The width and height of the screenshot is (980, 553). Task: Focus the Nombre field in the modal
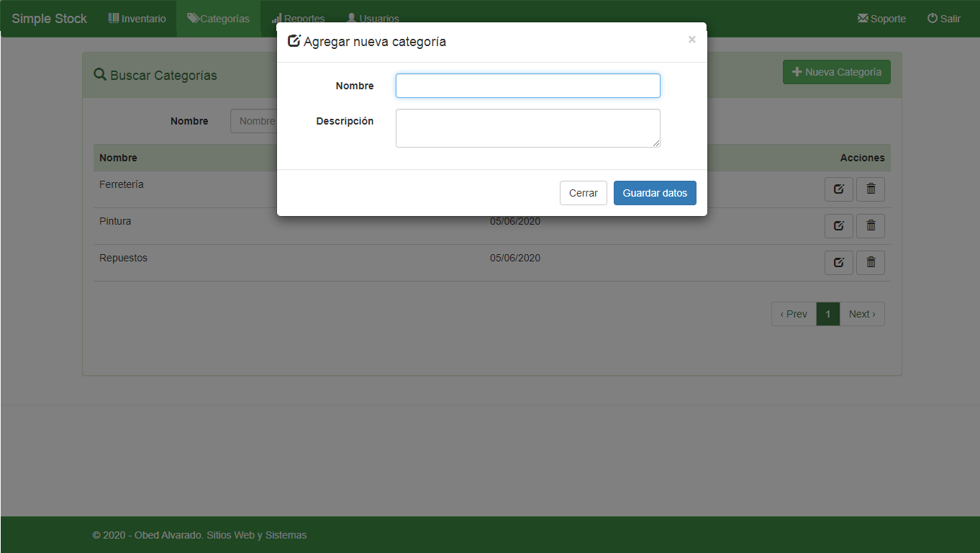click(527, 86)
